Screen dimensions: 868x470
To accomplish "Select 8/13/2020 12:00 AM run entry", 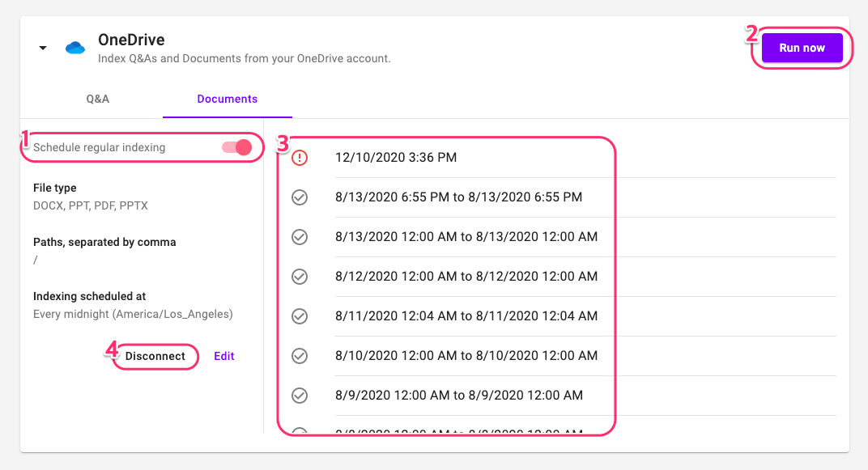I will (466, 237).
